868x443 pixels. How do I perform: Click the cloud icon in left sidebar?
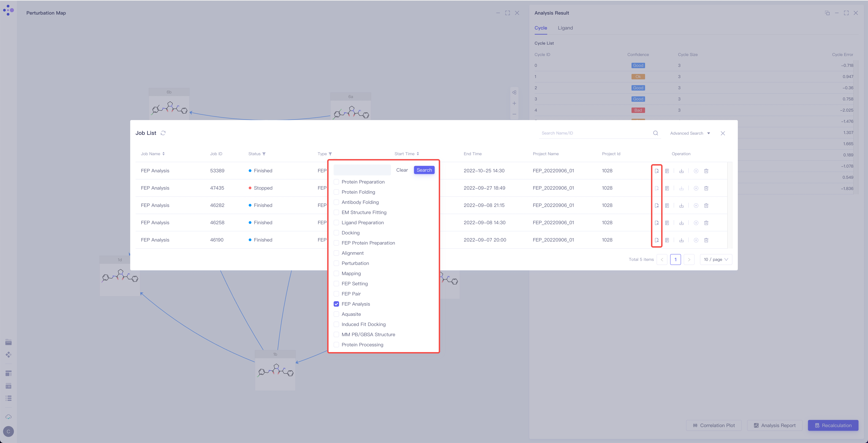click(x=8, y=417)
